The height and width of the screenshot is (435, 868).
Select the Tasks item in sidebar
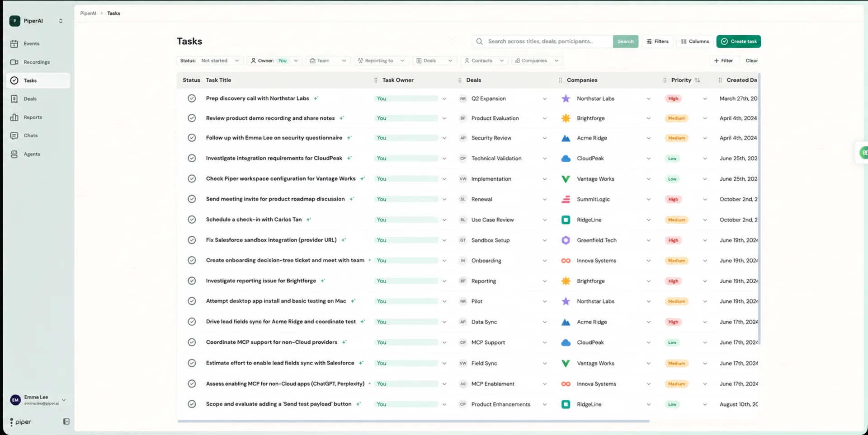tap(38, 80)
